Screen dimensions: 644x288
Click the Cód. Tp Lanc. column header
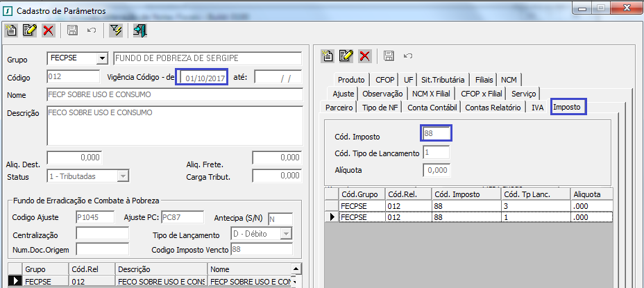pos(536,194)
